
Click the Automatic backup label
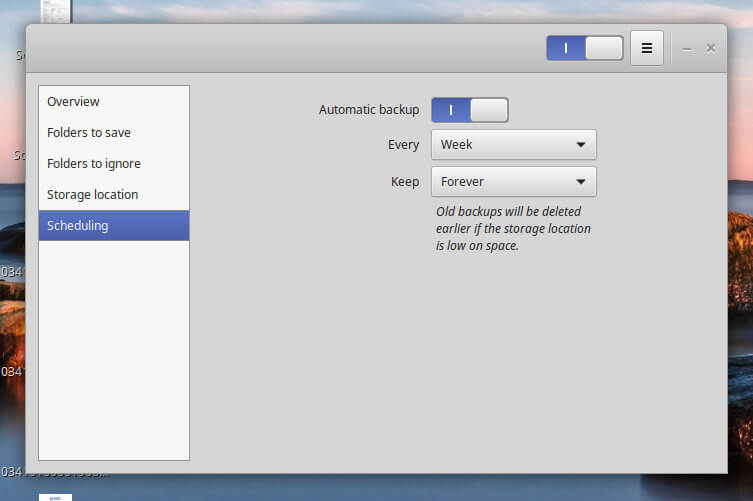click(369, 110)
